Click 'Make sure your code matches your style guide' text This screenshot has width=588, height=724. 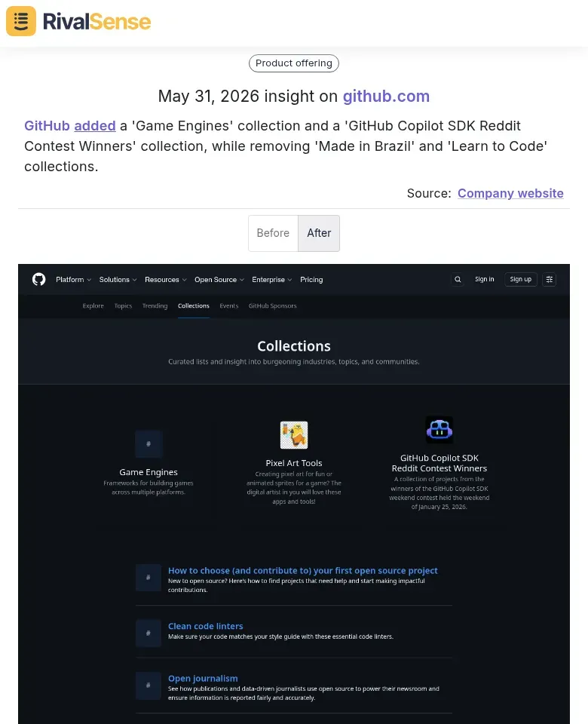280,637
